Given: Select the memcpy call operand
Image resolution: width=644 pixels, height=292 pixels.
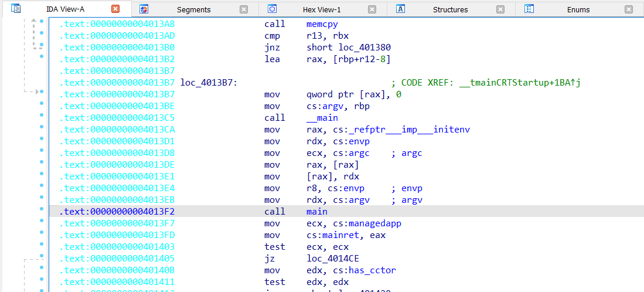Looking at the screenshot, I should pos(322,24).
